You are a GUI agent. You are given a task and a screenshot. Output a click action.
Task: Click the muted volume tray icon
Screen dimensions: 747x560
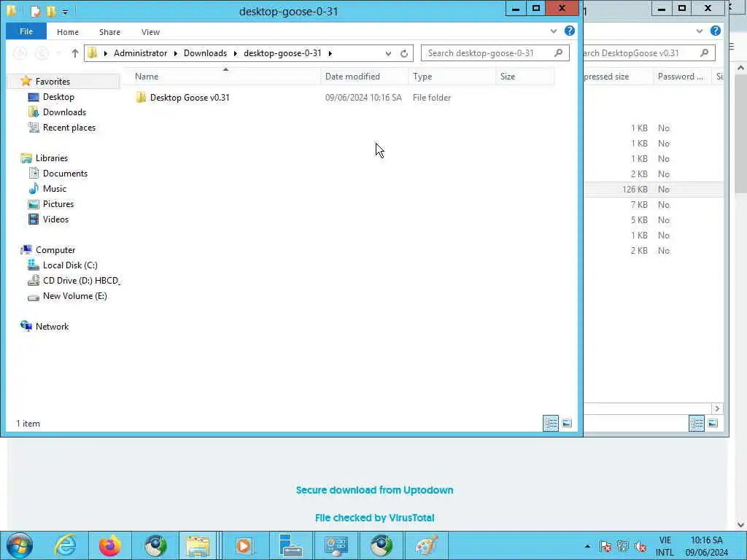640,546
